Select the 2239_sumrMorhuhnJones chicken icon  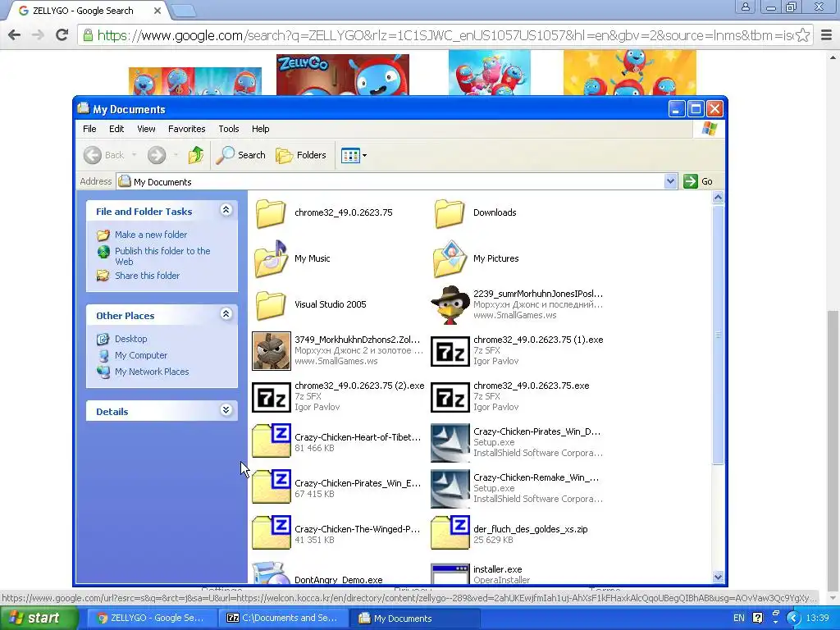[x=450, y=305]
